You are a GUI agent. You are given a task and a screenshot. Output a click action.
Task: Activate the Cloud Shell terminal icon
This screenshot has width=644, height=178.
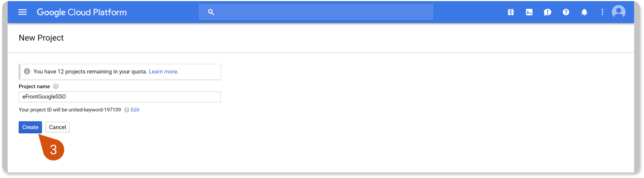pos(529,12)
